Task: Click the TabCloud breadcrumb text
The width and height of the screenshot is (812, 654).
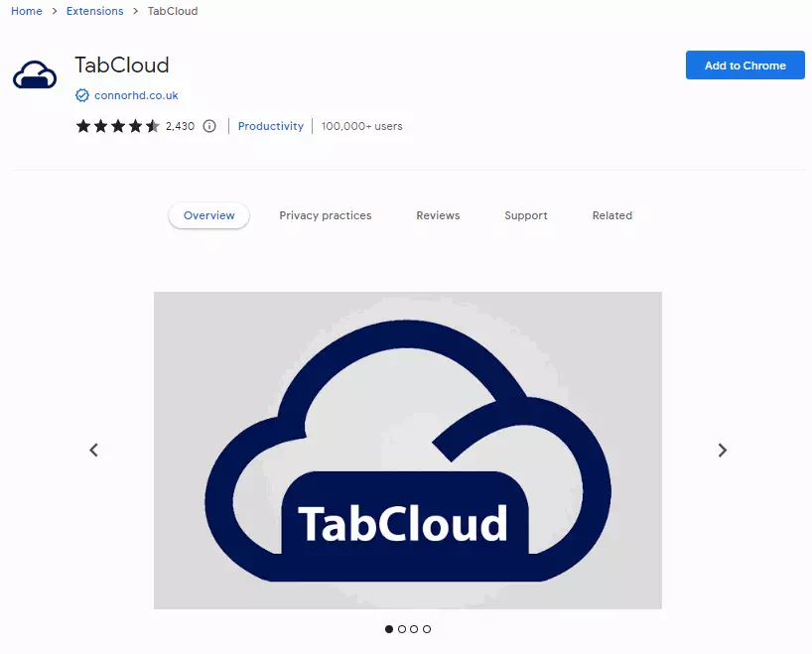Action: (x=173, y=11)
